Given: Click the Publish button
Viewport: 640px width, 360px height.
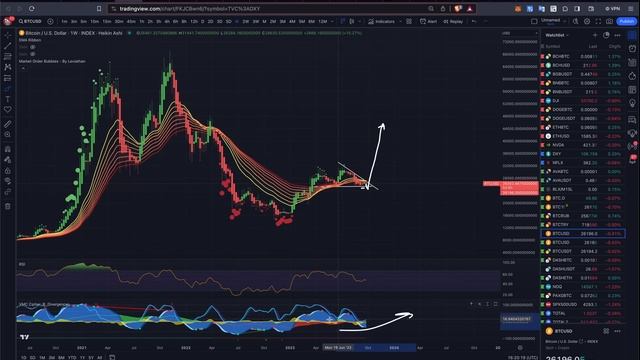Looking at the screenshot, I should click(627, 21).
